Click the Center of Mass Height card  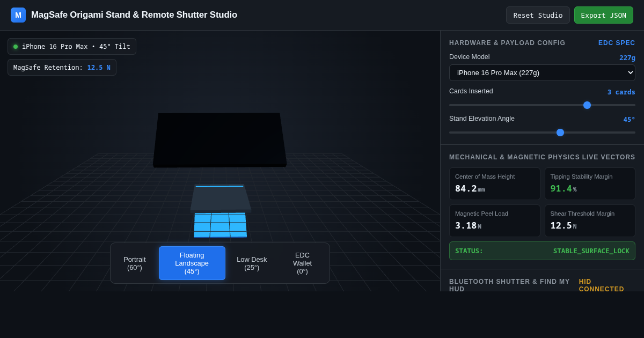tap(495, 184)
